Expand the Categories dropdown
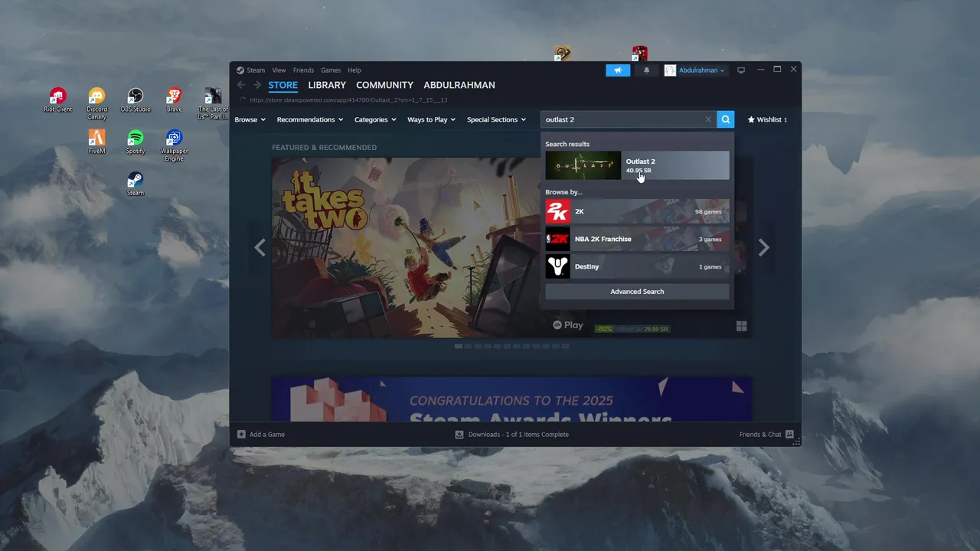Viewport: 980px width, 551px height. [374, 119]
